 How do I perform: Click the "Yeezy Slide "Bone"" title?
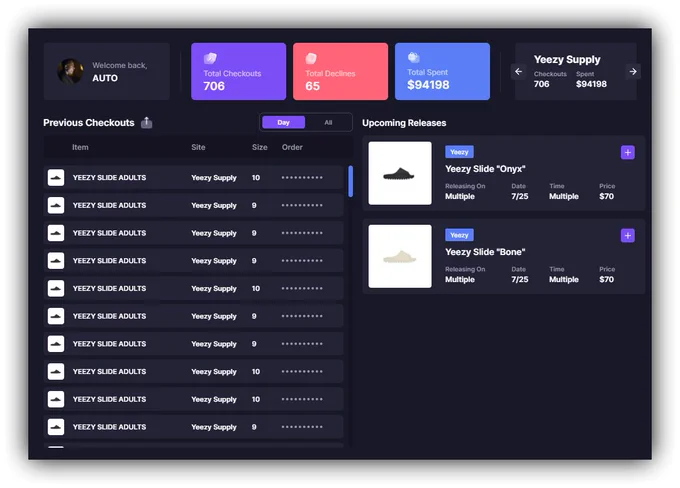click(485, 252)
